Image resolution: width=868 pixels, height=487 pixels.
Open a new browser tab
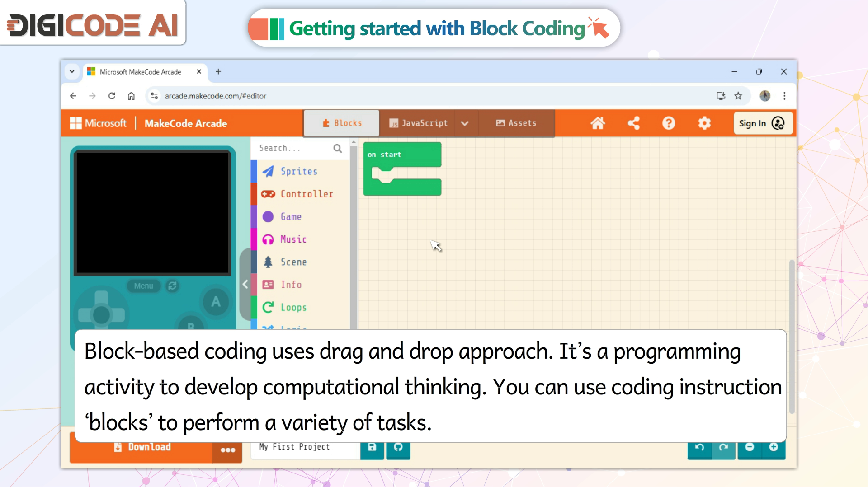pos(218,71)
